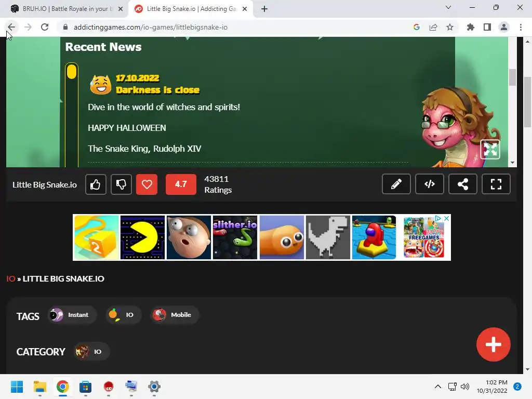
Task: Click the page vertical scrollbar thumb
Action: 528,102
